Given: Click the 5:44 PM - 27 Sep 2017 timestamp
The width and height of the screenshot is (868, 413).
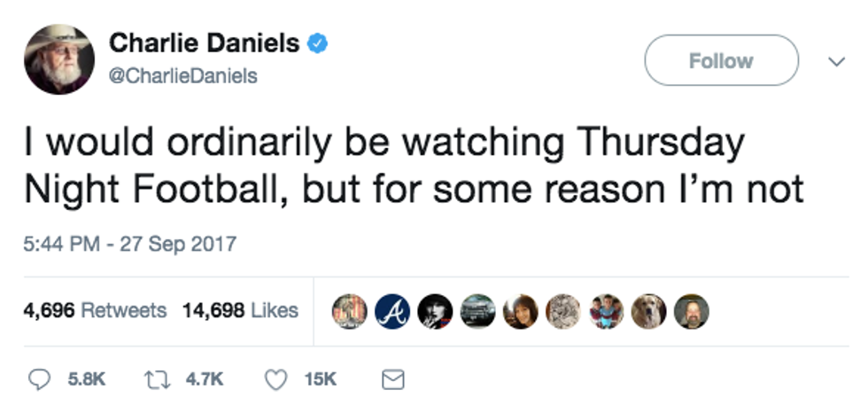Looking at the screenshot, I should (129, 244).
